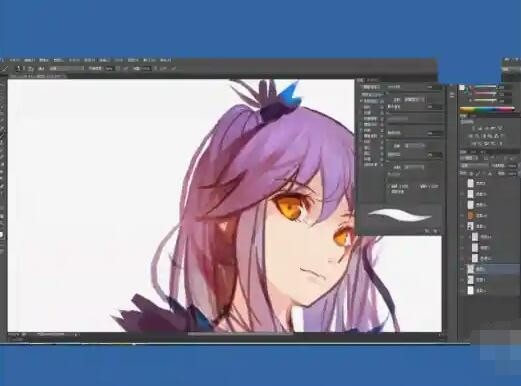The image size is (521, 386).
Task: Click the brush stroke preview thumbnail
Action: click(400, 215)
